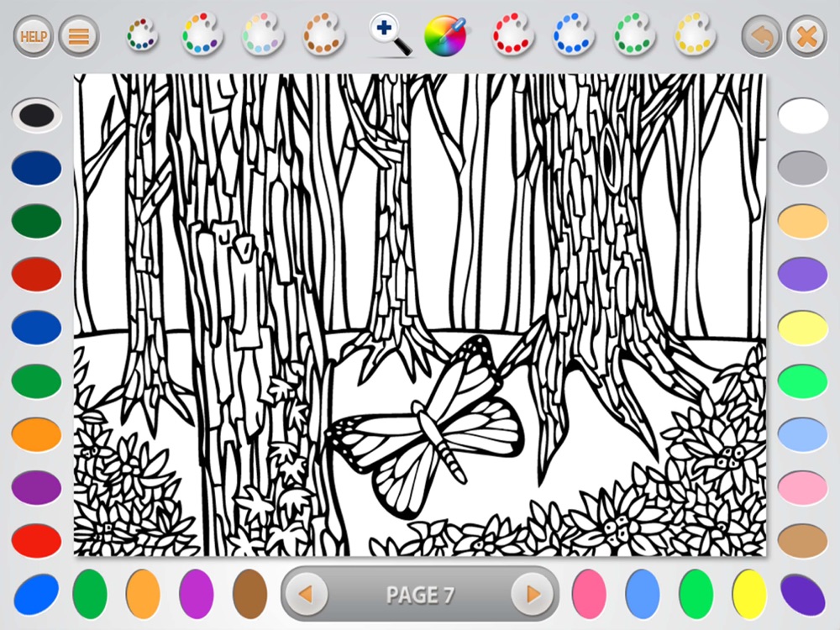Pick the bright red swatch on left

click(36, 540)
